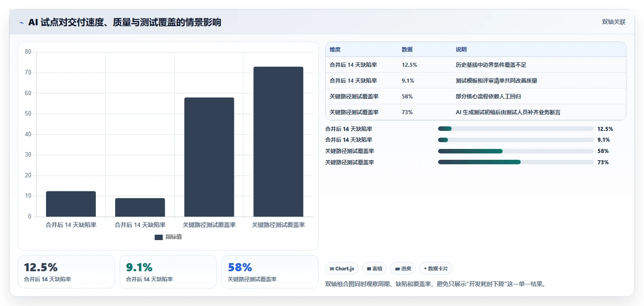The height and width of the screenshot is (306, 644).
Task: Click the 58% progress bar
Action: [x=516, y=151]
